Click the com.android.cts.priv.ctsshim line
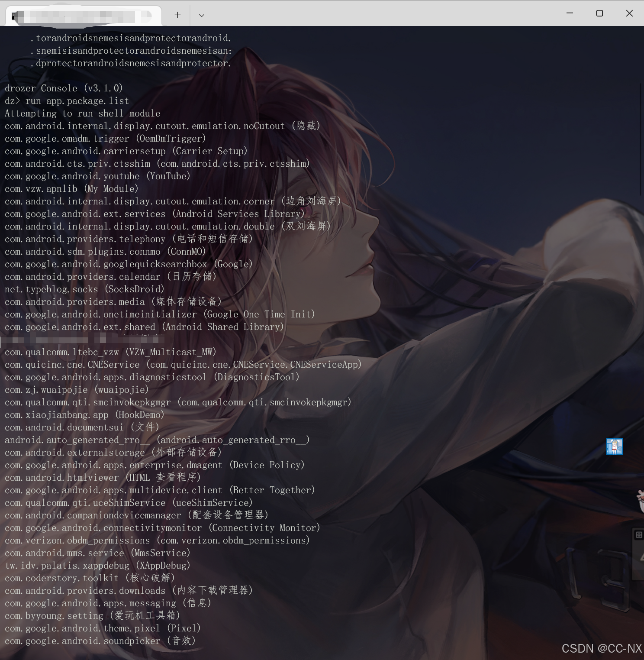Screen dimensions: 644x660 coord(158,164)
